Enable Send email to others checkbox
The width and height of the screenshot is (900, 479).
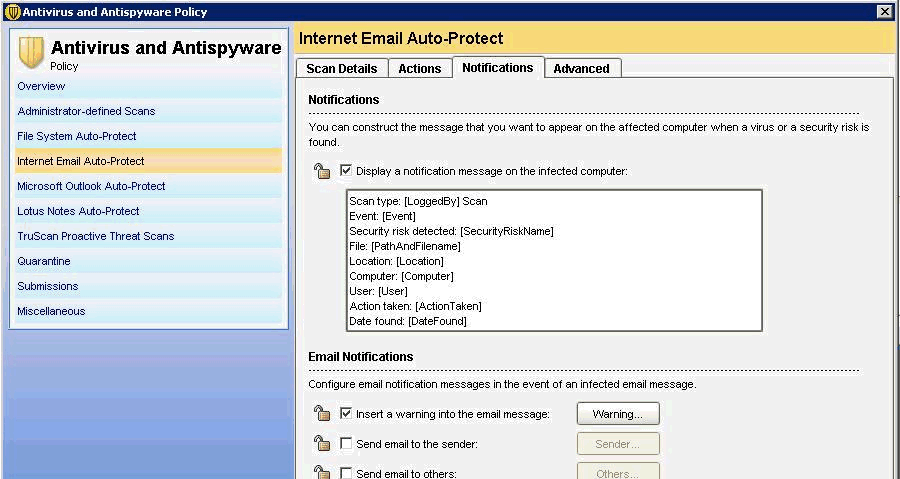point(346,473)
